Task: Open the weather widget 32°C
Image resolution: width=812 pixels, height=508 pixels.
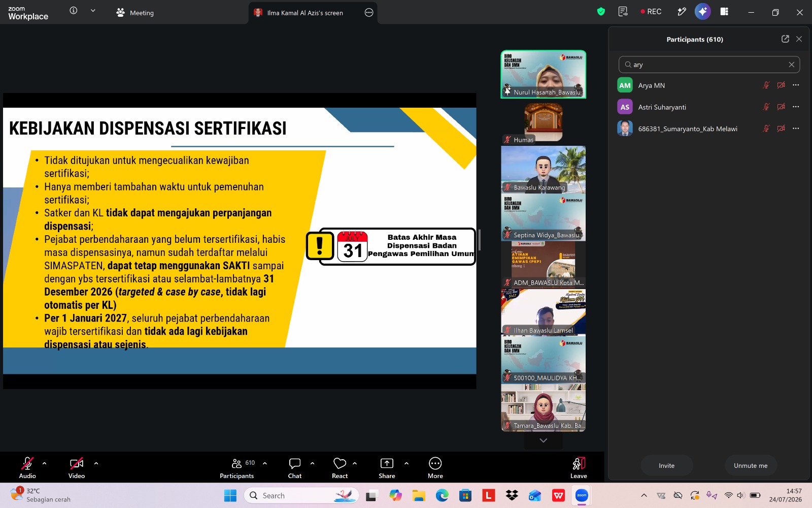Action: point(41,495)
